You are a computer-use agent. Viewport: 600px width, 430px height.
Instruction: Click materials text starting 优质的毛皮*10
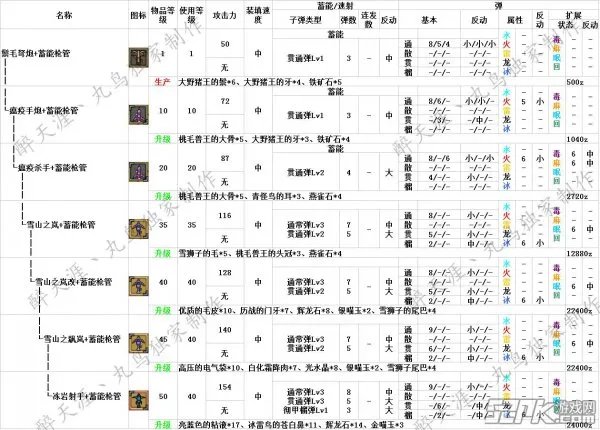[307, 311]
